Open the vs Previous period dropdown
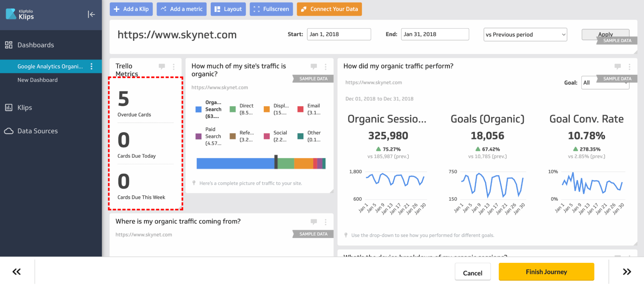 coord(525,34)
